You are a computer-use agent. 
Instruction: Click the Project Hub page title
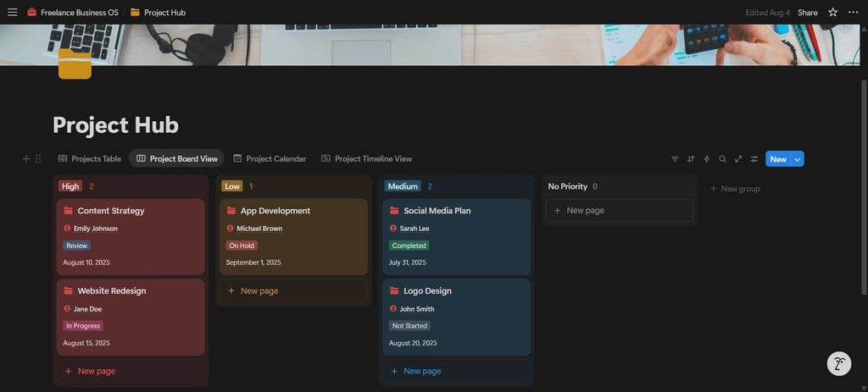tap(115, 125)
